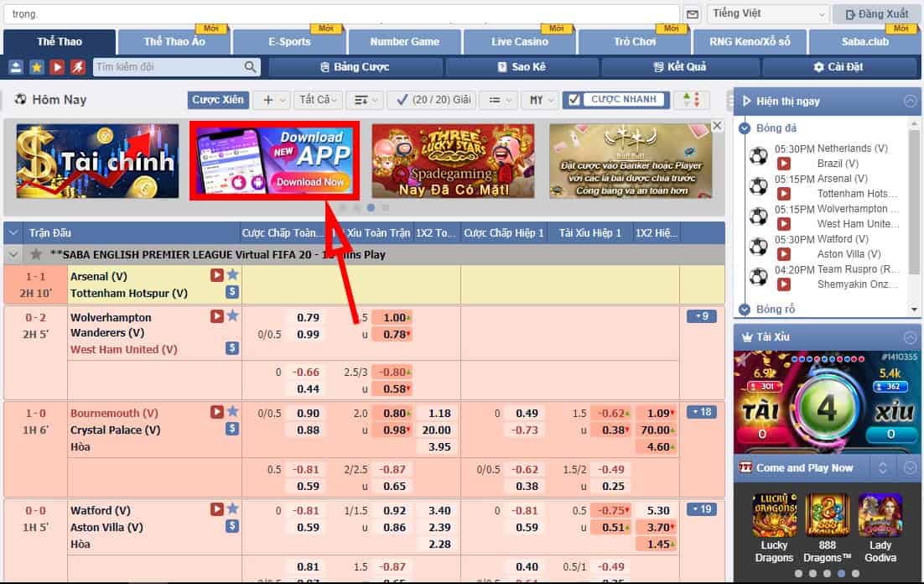Expand more bets +9 for Wolverhampton match
The height and width of the screenshot is (584, 924).
click(x=701, y=316)
